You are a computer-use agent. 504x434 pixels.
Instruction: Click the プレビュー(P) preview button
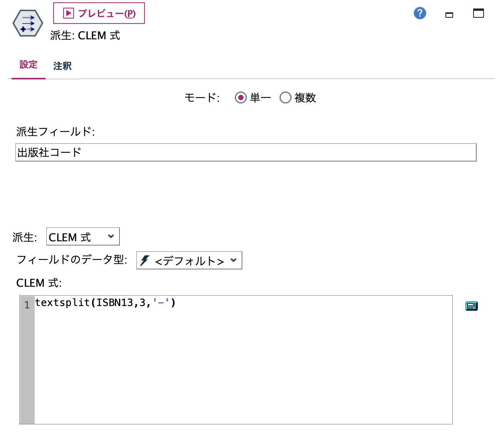99,13
